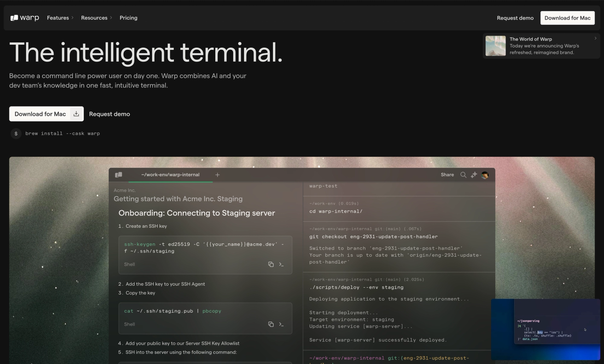Open the terminal search magnifier icon

coord(463,175)
